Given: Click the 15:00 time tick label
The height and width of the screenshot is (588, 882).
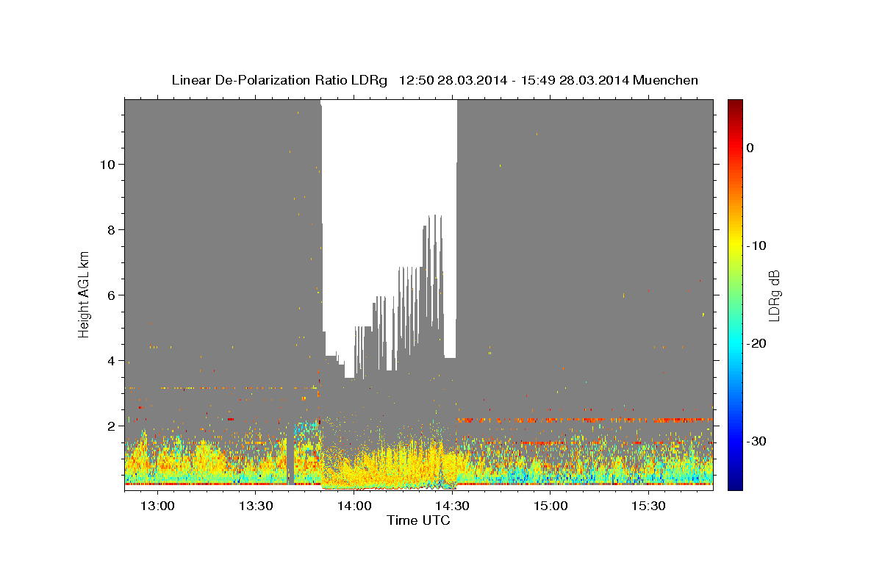Looking at the screenshot, I should (550, 506).
